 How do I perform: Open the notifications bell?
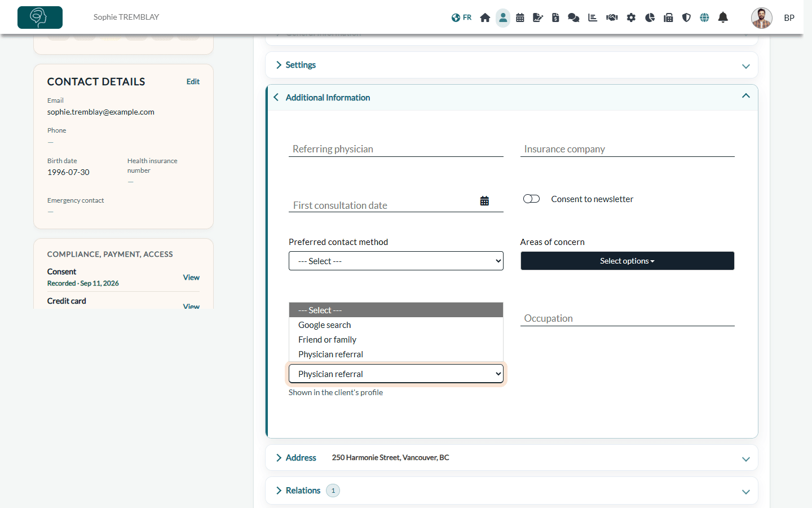[723, 17]
